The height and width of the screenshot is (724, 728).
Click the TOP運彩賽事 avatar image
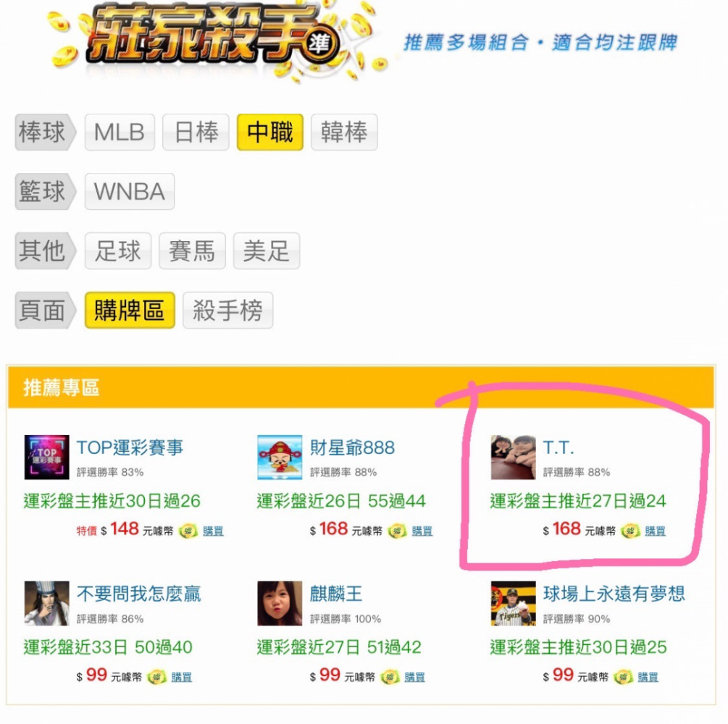[46, 457]
